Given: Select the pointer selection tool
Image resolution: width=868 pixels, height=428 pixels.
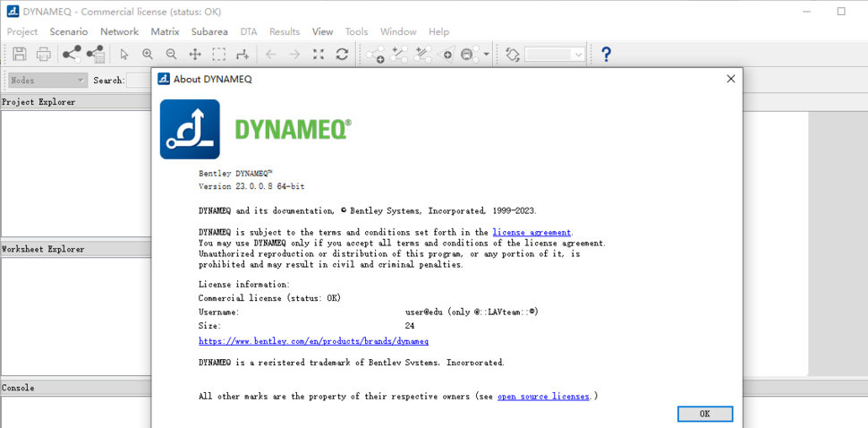Looking at the screenshot, I should 124,55.
